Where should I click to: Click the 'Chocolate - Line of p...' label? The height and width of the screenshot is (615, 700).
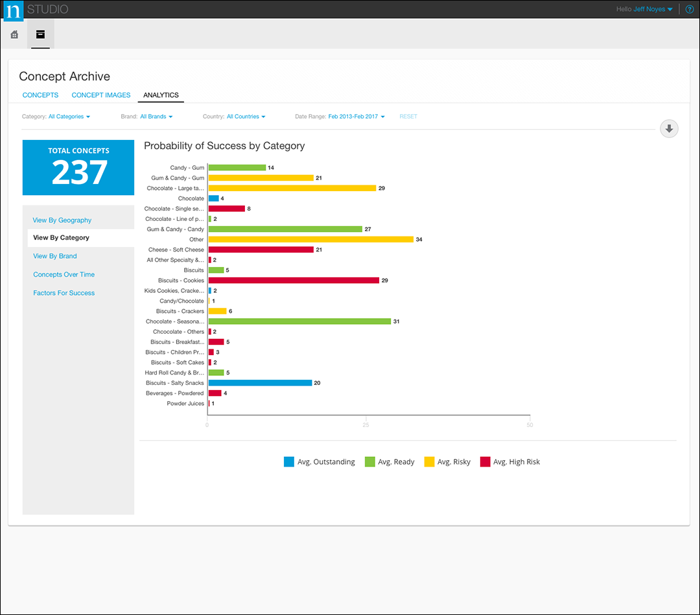tap(174, 219)
